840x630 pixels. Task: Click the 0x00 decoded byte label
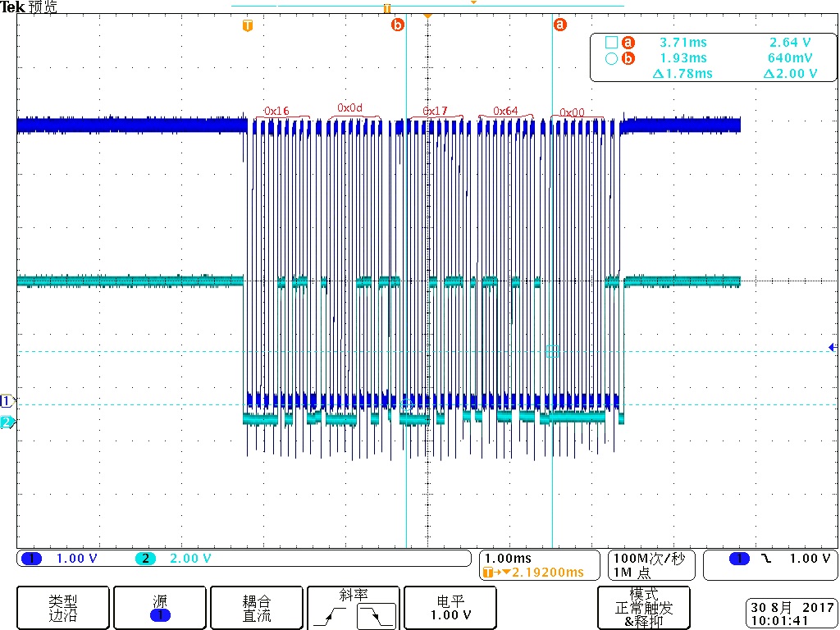coord(572,112)
